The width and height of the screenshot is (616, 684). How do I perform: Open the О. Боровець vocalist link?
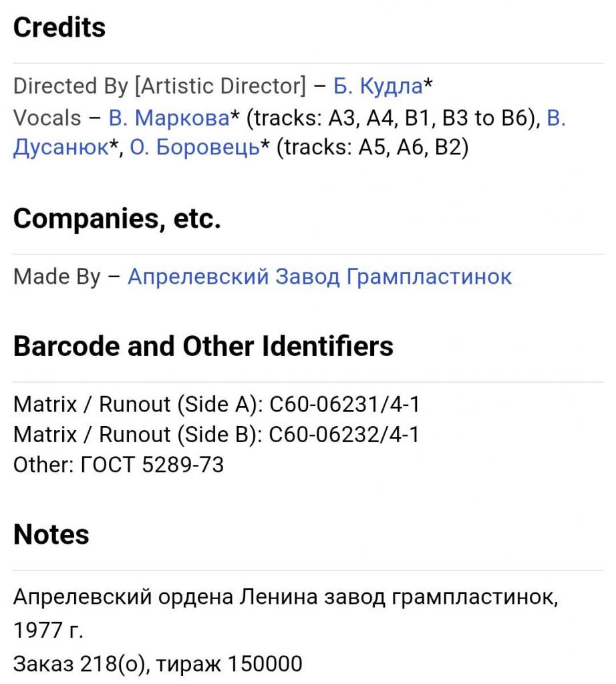tap(194, 148)
